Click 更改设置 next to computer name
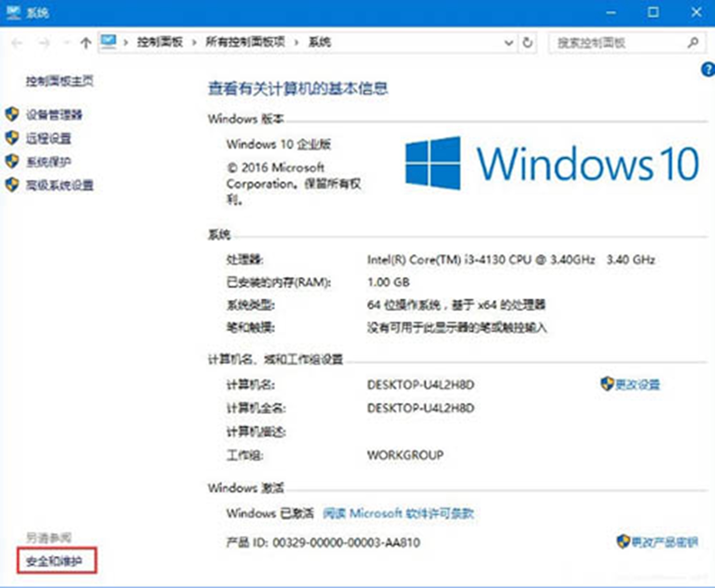The height and width of the screenshot is (588, 715). [x=637, y=384]
